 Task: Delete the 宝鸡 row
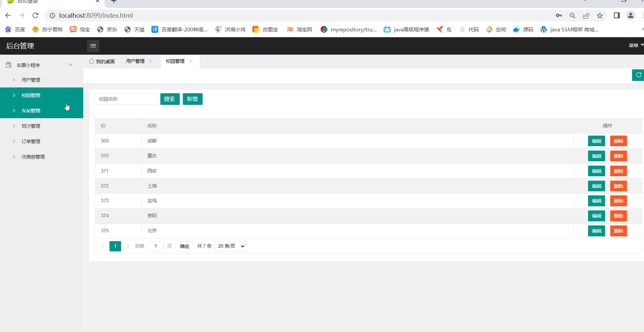click(x=618, y=201)
